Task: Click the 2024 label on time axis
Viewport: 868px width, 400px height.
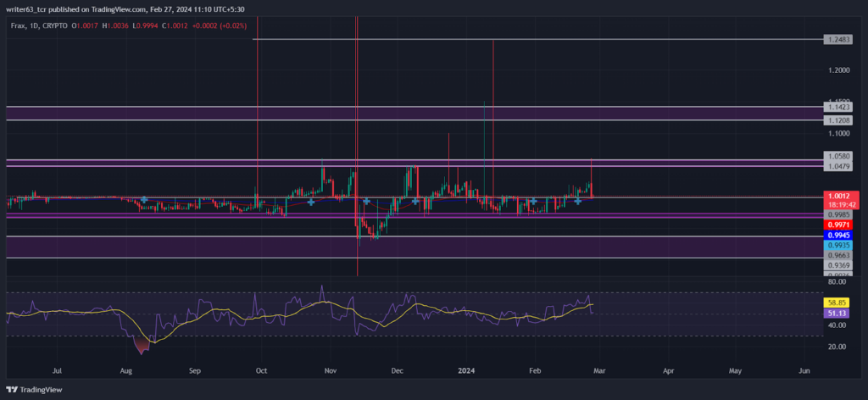Action: coord(465,370)
